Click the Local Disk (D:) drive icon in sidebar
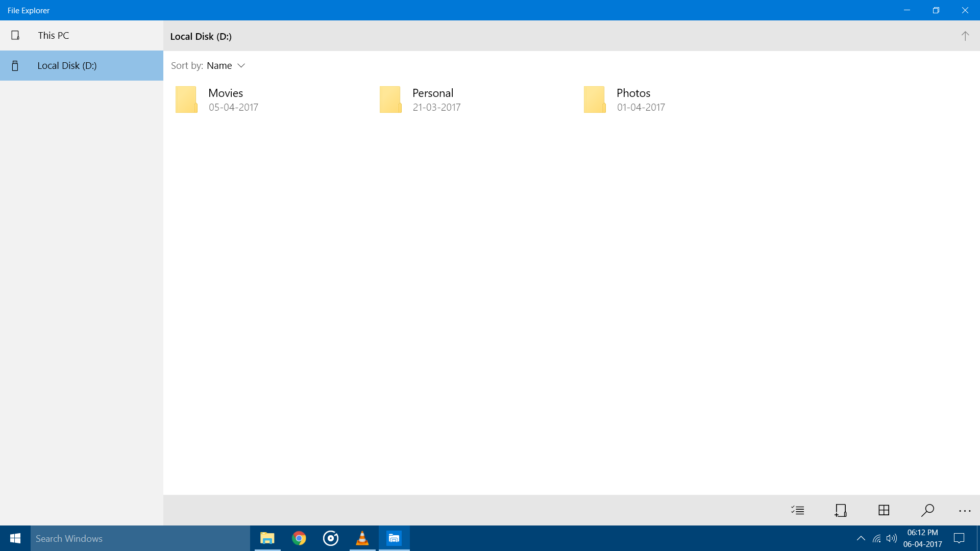This screenshot has width=980, height=551. coord(15,65)
